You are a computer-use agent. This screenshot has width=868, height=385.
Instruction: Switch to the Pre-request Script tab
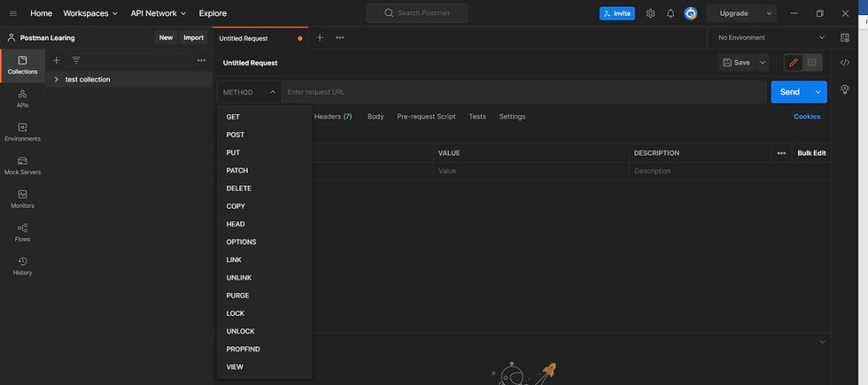[426, 117]
